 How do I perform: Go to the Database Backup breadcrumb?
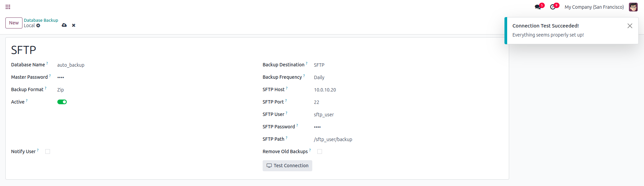tap(41, 20)
